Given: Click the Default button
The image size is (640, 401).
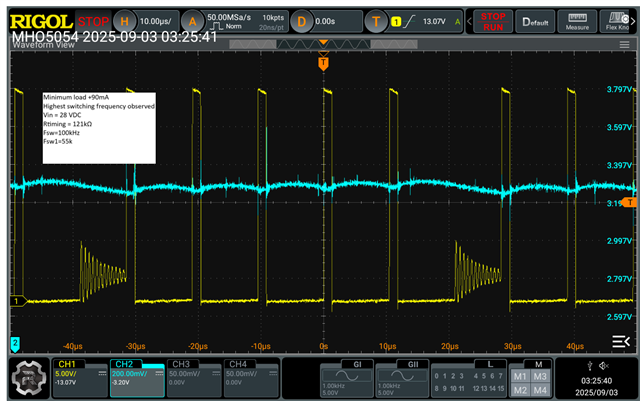Looking at the screenshot, I should (535, 22).
